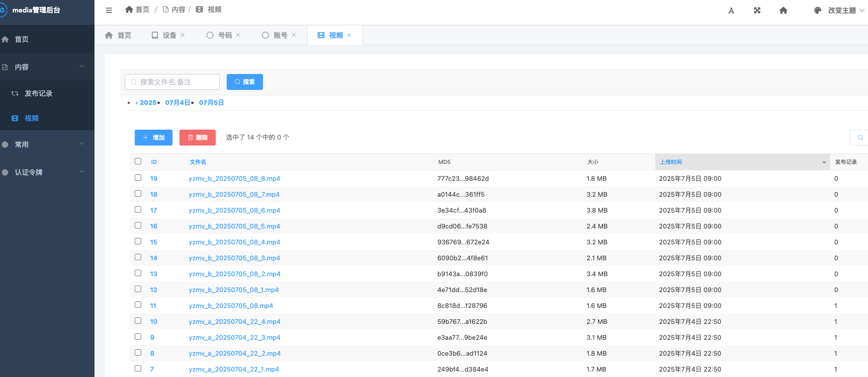This screenshot has height=377, width=868.
Task: Toggle fullscreen with the expand icon
Action: click(x=757, y=10)
